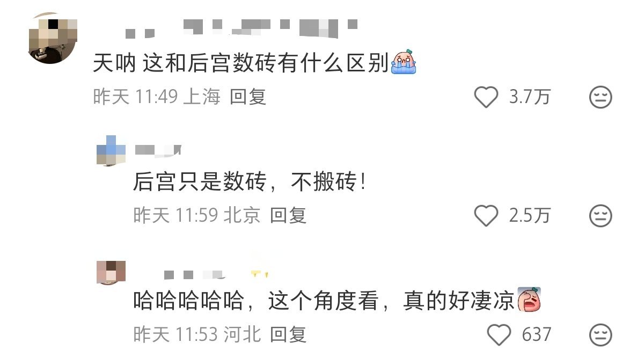Open the 北京 replier's username

click(x=158, y=150)
